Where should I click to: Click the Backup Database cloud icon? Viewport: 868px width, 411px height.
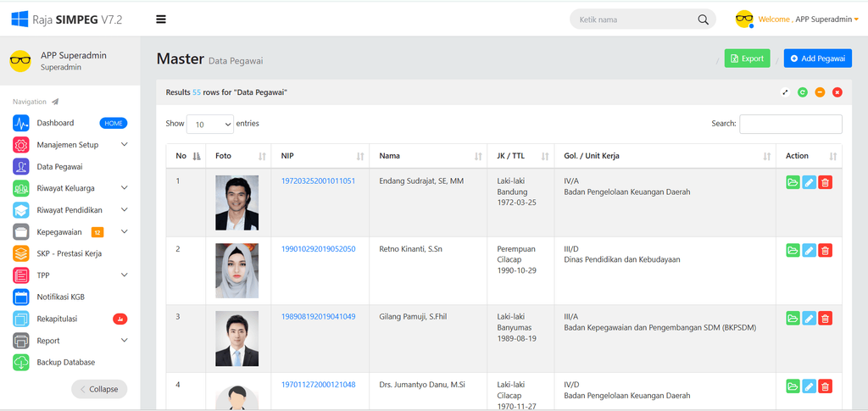pyautogui.click(x=21, y=363)
